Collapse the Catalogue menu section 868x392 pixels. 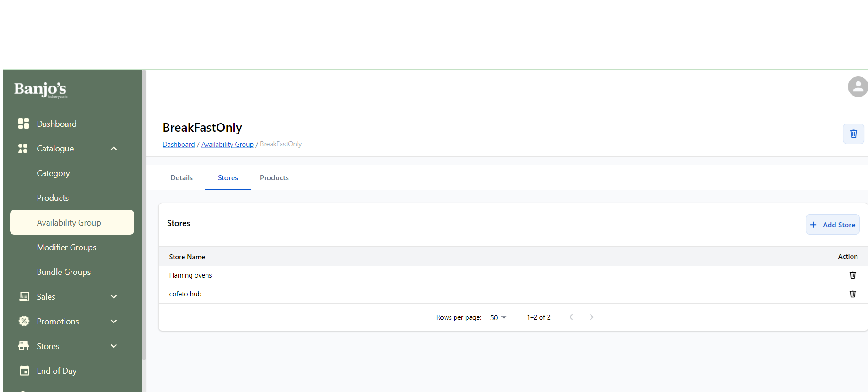coord(114,149)
